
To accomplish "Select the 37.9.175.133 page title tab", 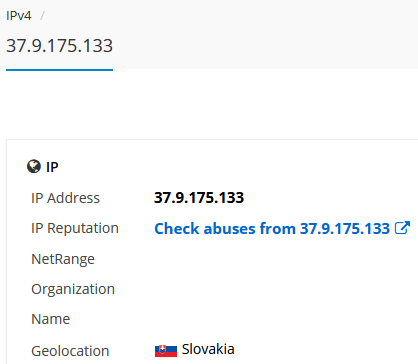I will (x=59, y=46).
